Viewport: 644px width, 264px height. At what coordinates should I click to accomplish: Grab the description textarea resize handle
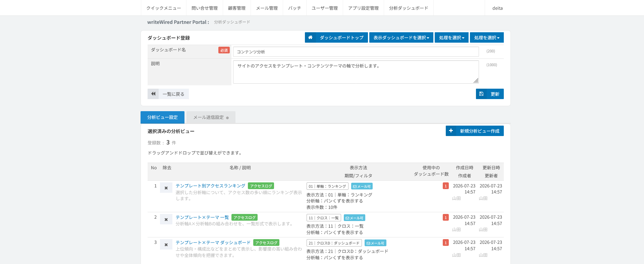(476, 81)
